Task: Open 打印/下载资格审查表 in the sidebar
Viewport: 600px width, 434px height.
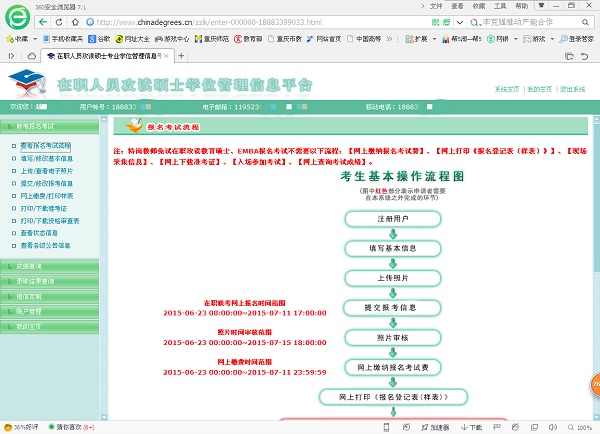Action: coord(50,221)
